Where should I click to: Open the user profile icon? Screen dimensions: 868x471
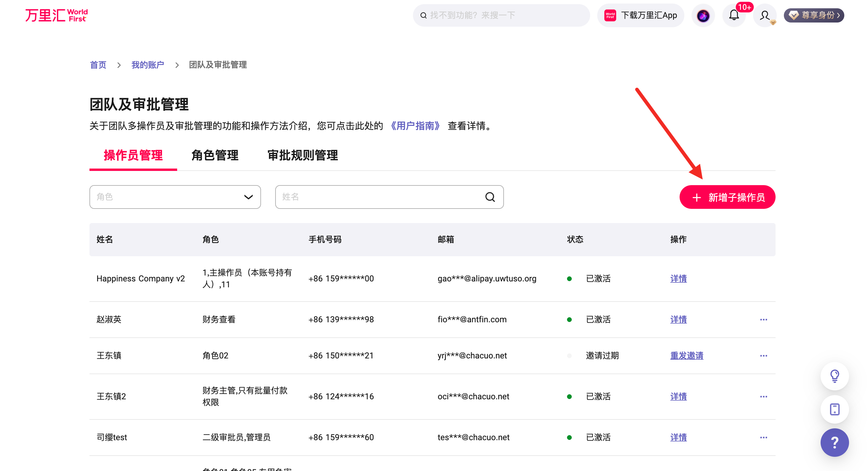click(765, 15)
